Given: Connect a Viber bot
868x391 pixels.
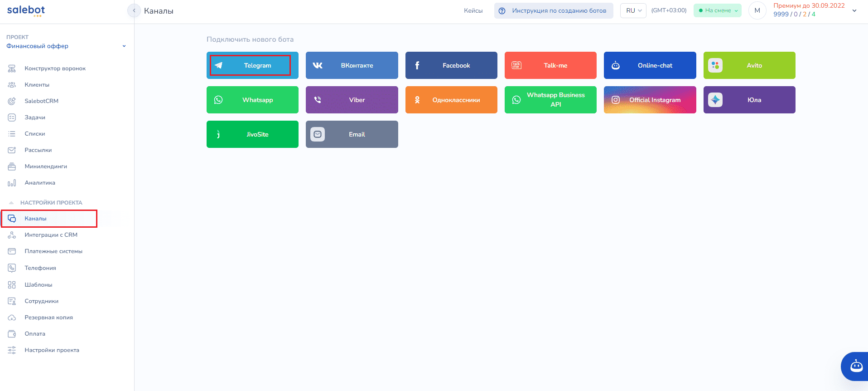Looking at the screenshot, I should click(x=352, y=100).
